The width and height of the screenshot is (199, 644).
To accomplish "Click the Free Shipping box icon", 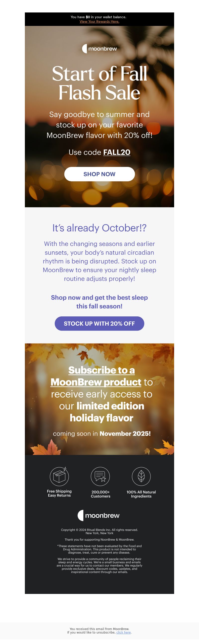I will [x=59, y=476].
